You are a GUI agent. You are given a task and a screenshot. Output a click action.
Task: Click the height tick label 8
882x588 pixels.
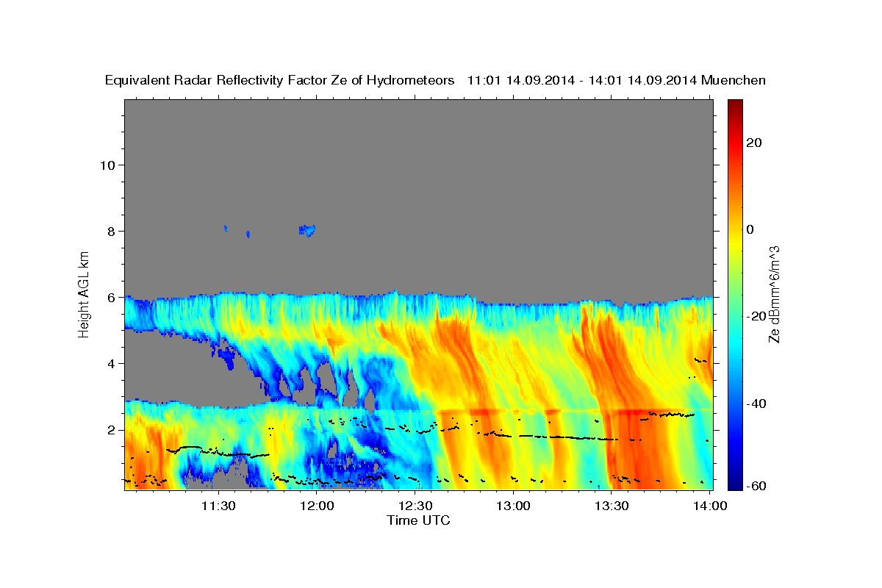[x=112, y=231]
